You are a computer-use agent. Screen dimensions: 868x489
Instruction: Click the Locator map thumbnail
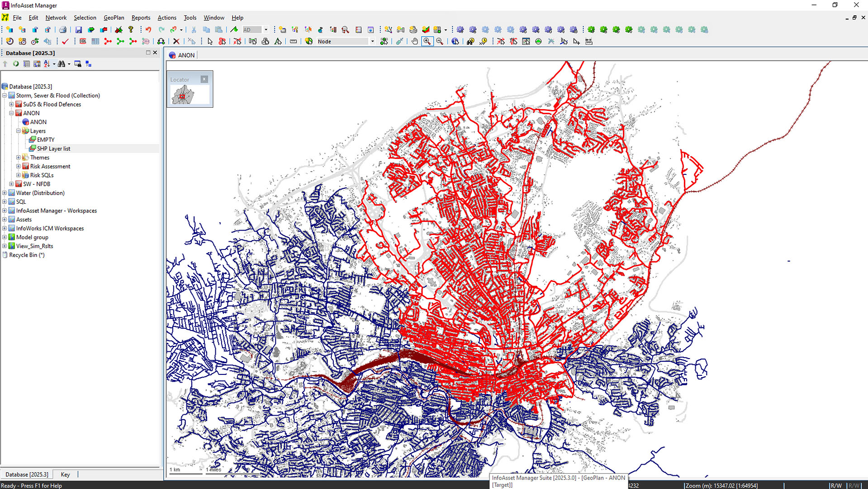pos(190,95)
